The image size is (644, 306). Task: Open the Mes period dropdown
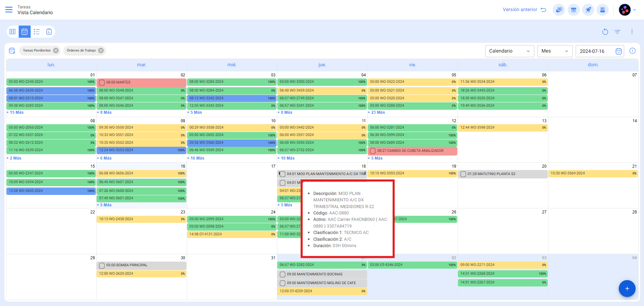click(554, 51)
